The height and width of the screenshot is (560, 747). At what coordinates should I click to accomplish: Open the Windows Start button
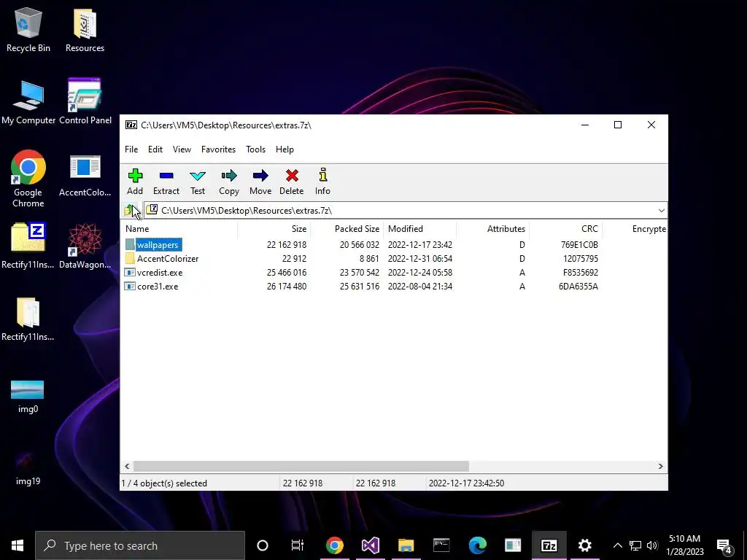(18, 545)
